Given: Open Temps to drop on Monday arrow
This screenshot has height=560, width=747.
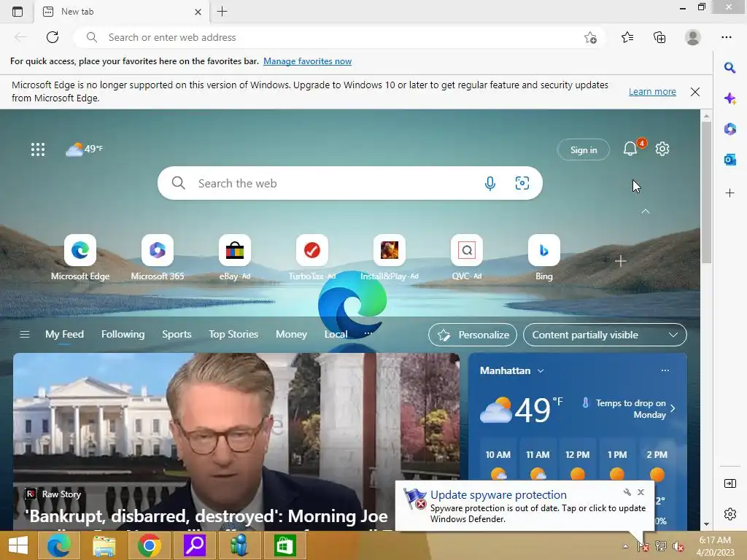Looking at the screenshot, I should click(673, 408).
